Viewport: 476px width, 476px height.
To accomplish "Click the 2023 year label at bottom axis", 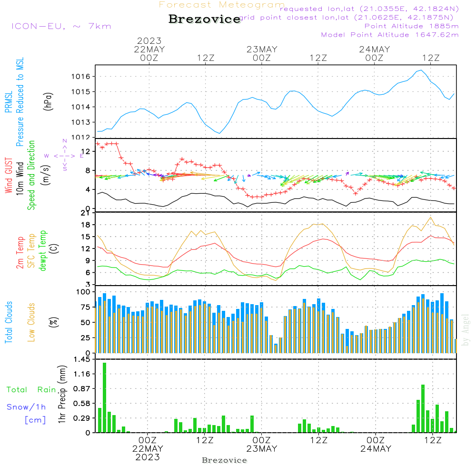I will click(x=148, y=457).
